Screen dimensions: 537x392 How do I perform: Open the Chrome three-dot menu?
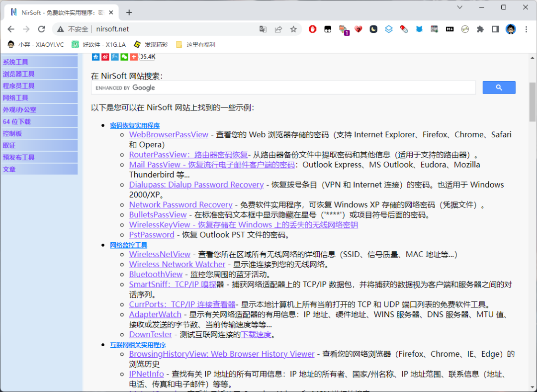pyautogui.click(x=526, y=29)
